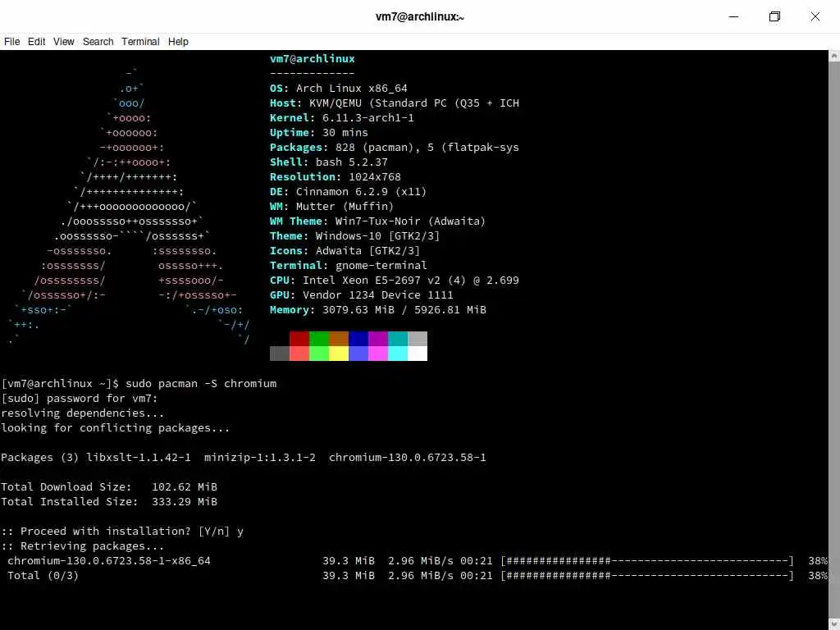Click the '[sudo] password for vm7:' line
This screenshot has height=630, width=840.
pyautogui.click(x=80, y=399)
